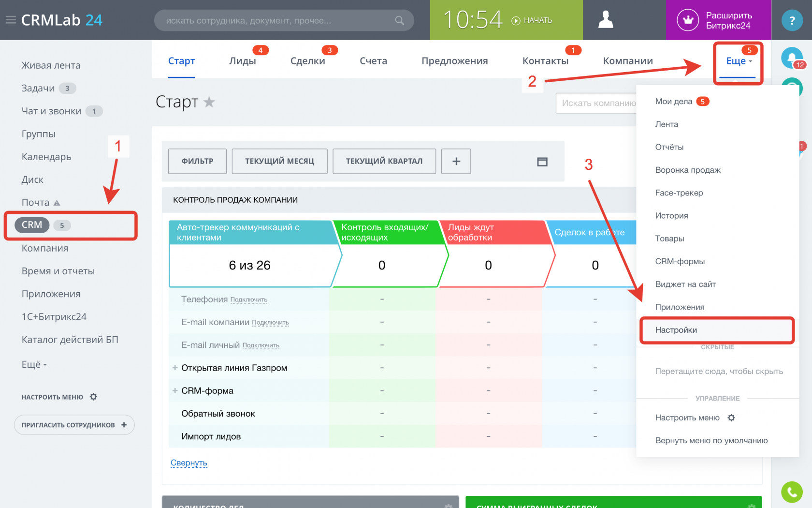Click the search magnifier icon

pyautogui.click(x=399, y=20)
